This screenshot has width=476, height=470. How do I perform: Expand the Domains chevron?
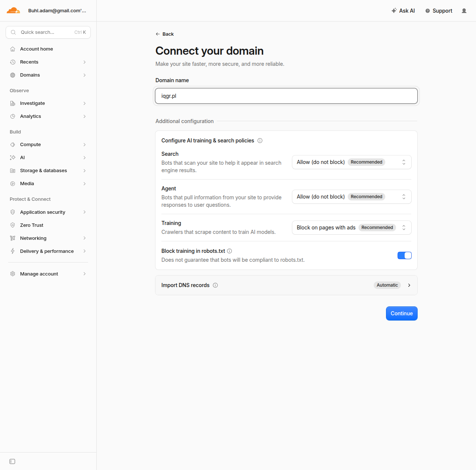coord(84,75)
